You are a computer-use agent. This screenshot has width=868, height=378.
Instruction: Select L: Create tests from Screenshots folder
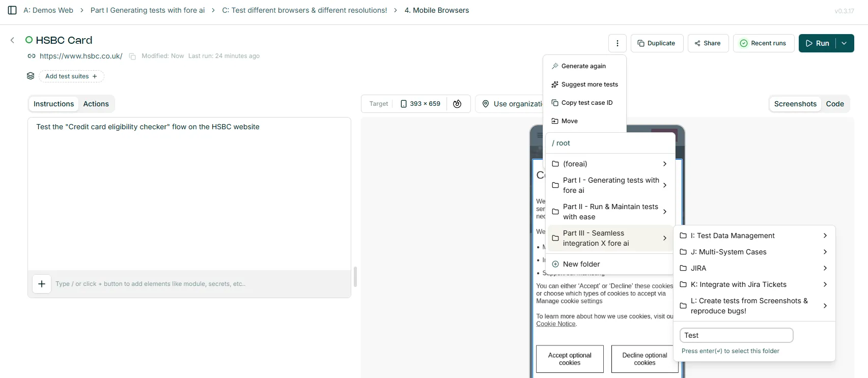pos(754,306)
